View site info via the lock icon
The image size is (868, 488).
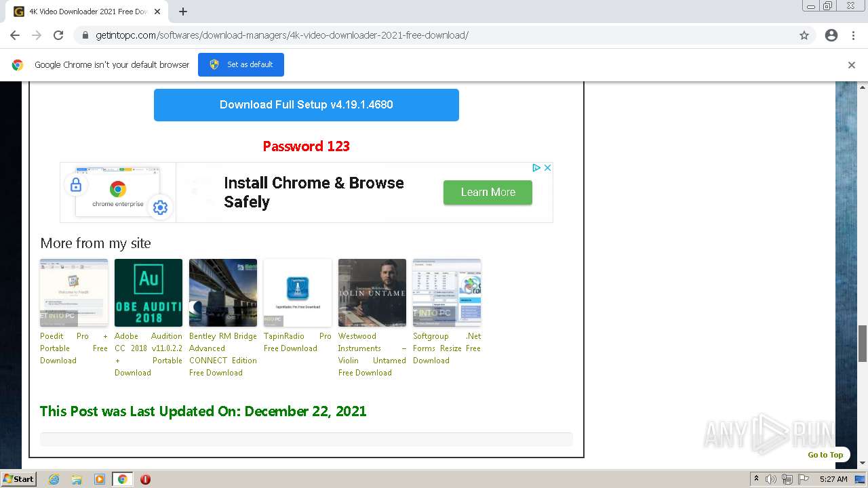click(85, 35)
